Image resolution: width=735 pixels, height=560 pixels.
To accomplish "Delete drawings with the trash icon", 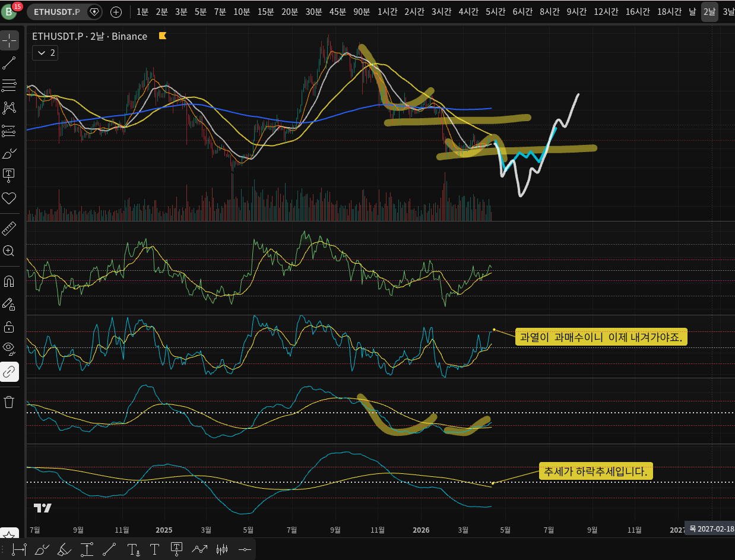I will coord(9,402).
